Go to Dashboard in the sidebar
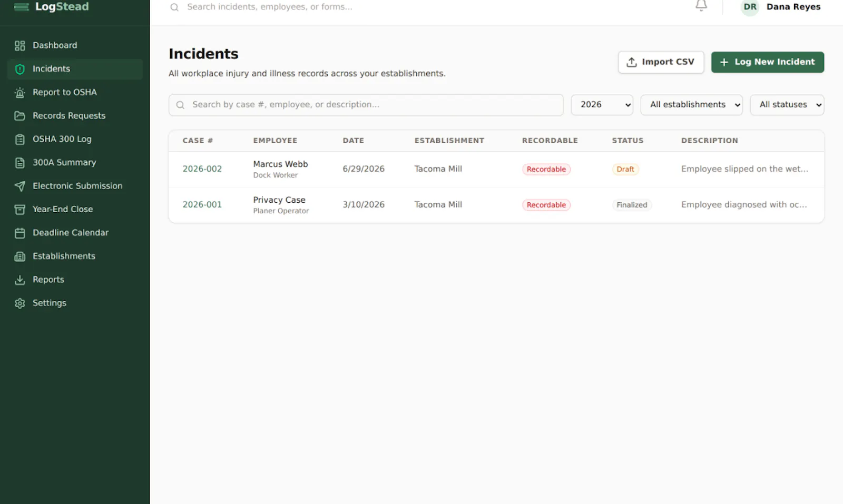This screenshot has width=843, height=504. 75,45
